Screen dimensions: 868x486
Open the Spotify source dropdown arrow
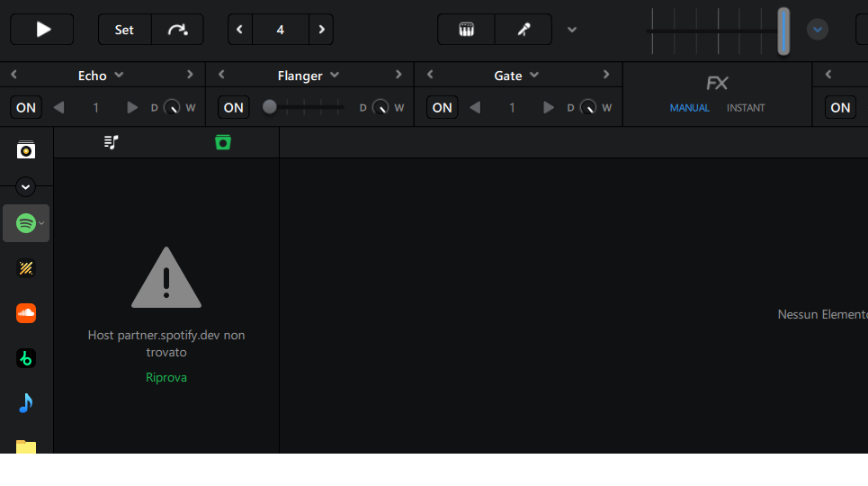tap(41, 223)
